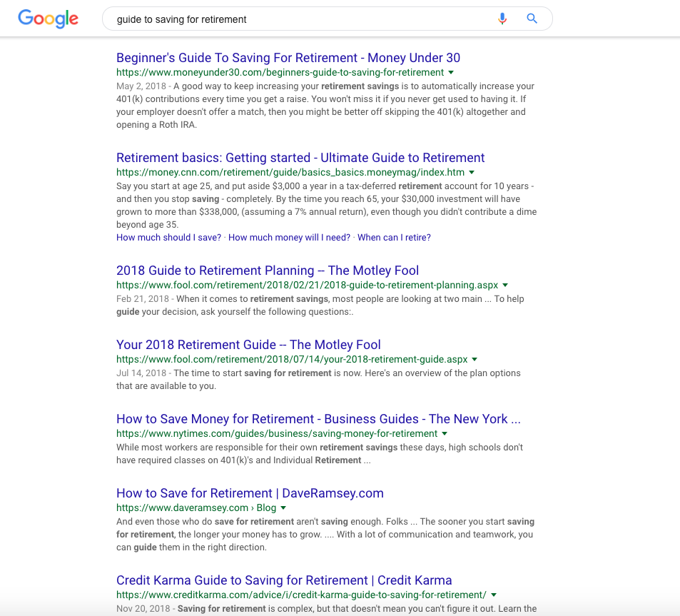The height and width of the screenshot is (616, 680).
Task: Open Your 2018 Retirement Guide result
Action: 248,345
